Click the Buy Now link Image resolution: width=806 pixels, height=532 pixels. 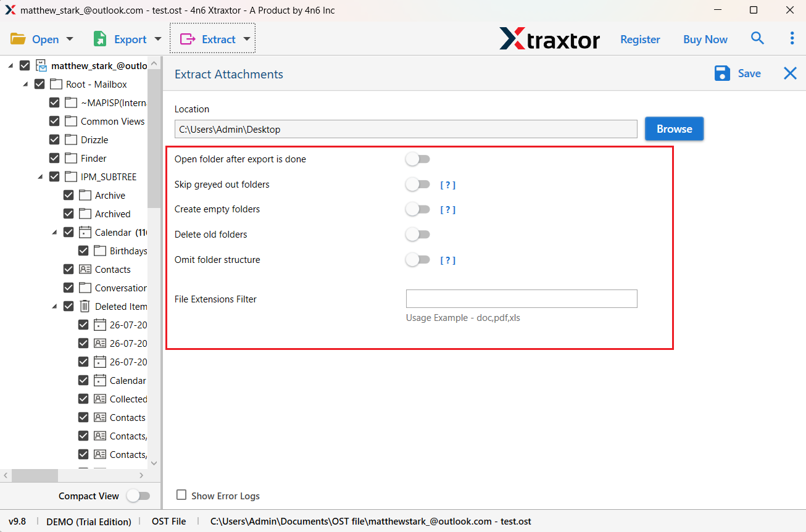tap(705, 39)
